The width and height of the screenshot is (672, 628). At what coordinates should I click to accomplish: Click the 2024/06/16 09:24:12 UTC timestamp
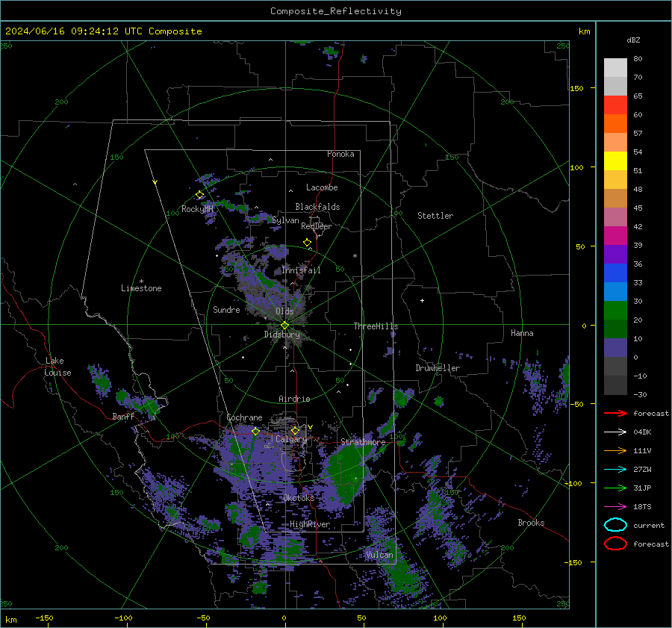74,31
